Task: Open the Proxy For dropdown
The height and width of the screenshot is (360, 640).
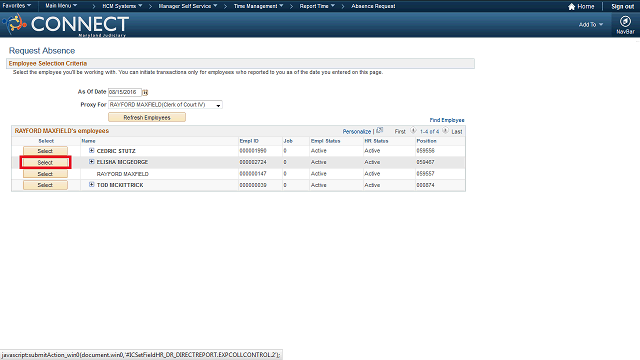Action: pos(165,105)
